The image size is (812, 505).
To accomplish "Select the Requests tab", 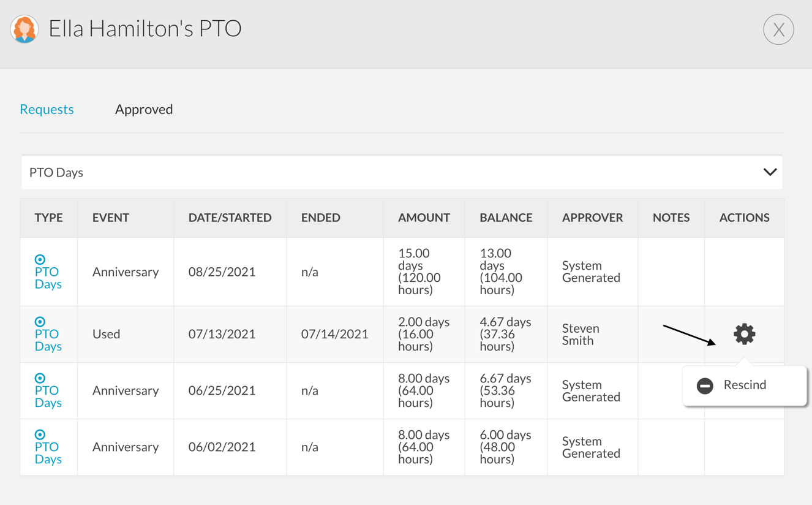I will coord(47,109).
